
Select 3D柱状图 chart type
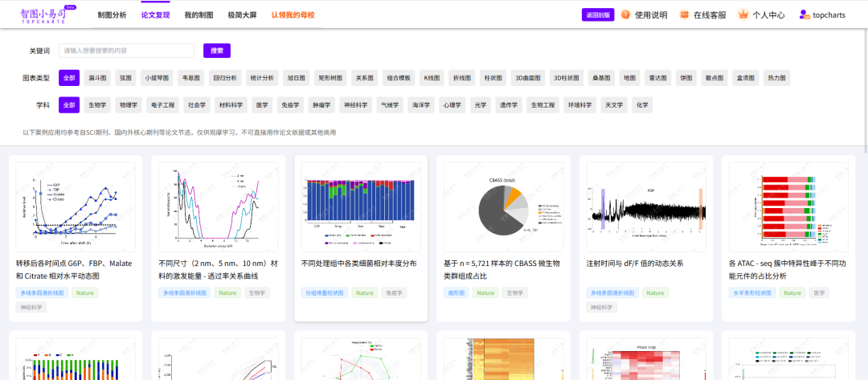[x=567, y=78]
